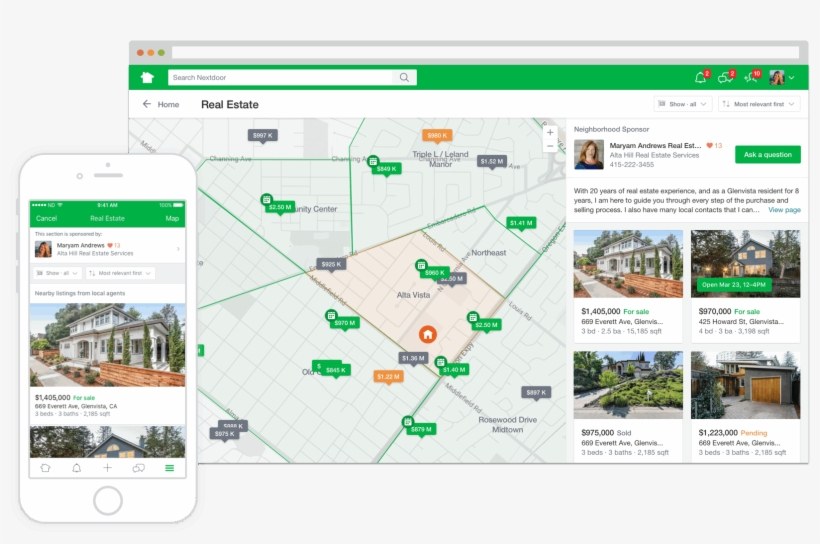Expand 'Show - all' dropdown on the phone

[x=57, y=272]
